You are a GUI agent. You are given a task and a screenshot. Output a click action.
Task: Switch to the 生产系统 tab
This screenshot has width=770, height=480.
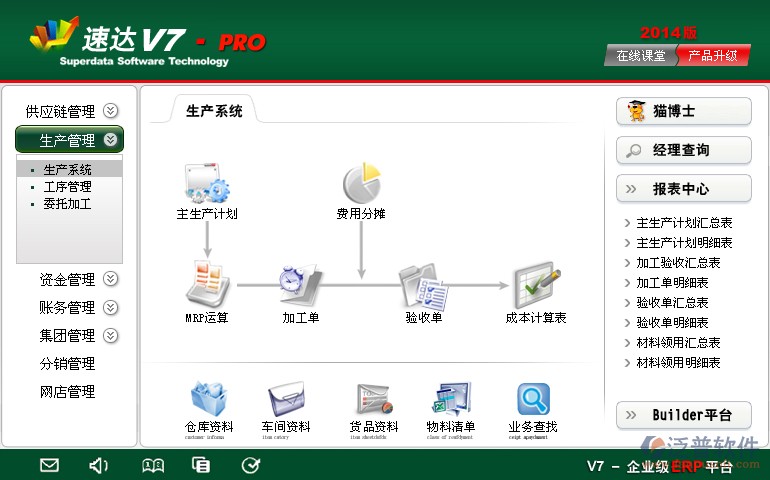point(214,111)
